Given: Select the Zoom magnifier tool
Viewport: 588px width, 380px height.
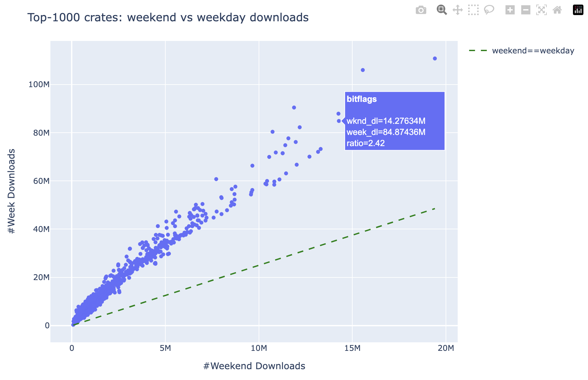Looking at the screenshot, I should [x=442, y=10].
